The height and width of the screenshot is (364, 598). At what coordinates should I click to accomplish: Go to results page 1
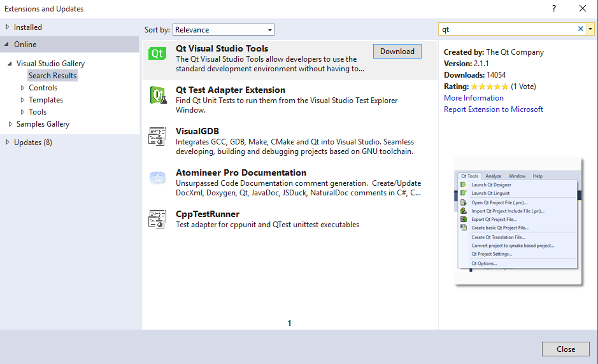pyautogui.click(x=290, y=323)
